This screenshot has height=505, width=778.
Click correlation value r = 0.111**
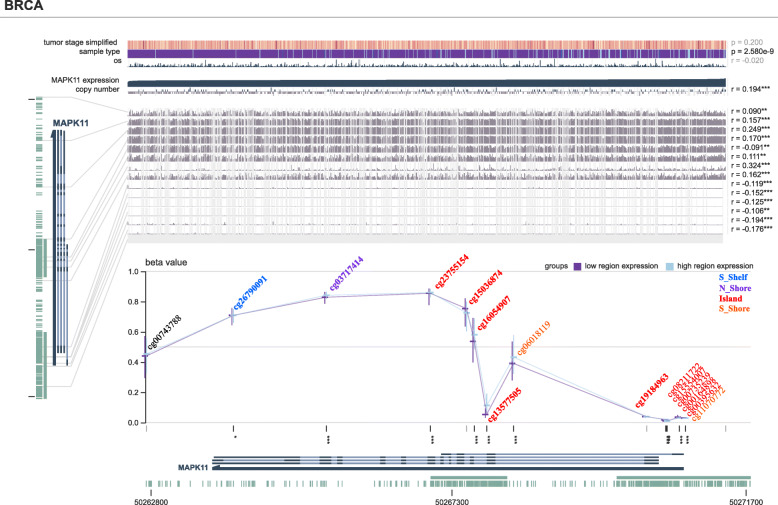click(749, 156)
